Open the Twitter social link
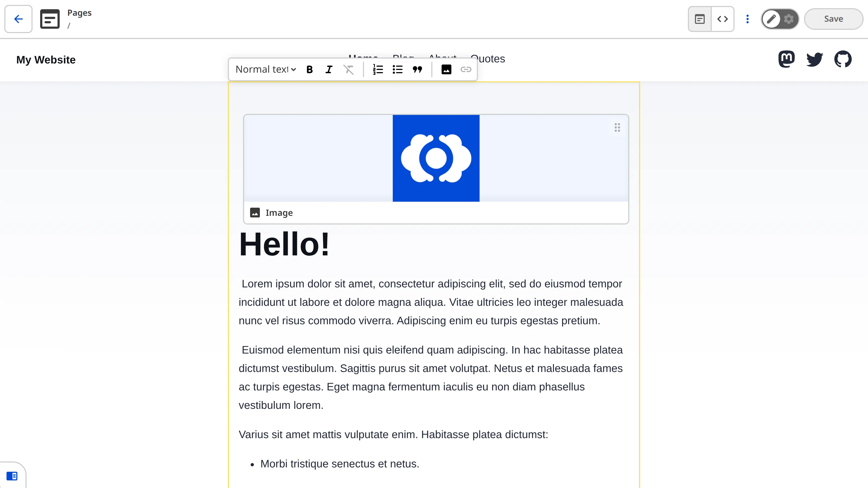 click(815, 59)
